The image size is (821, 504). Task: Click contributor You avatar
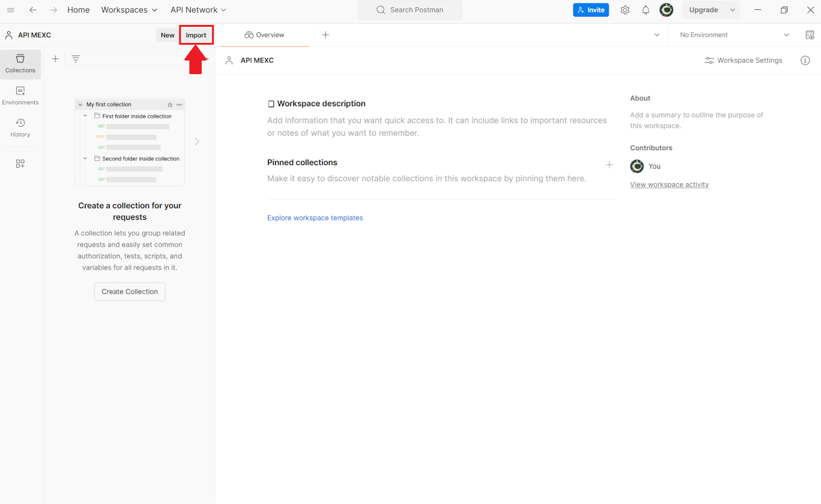click(637, 166)
